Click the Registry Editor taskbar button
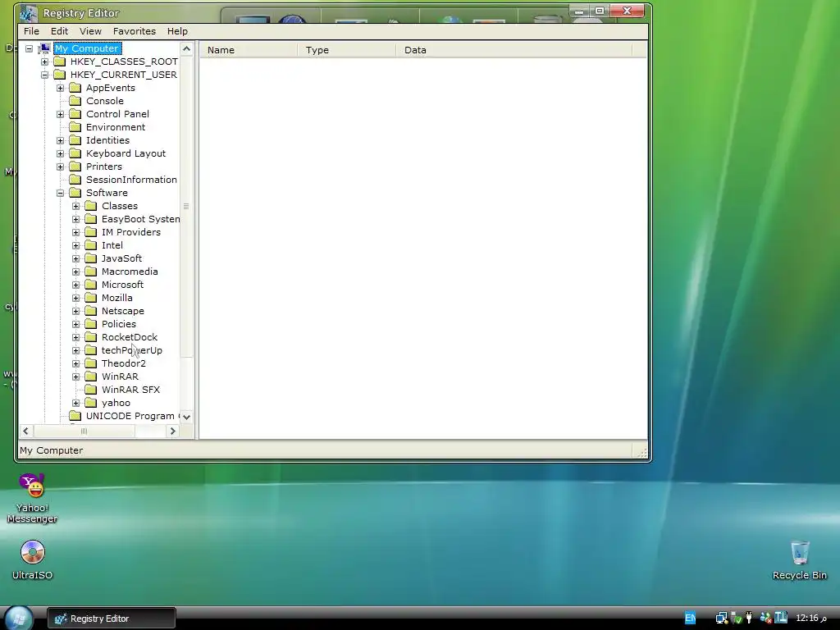This screenshot has height=630, width=840. point(111,619)
